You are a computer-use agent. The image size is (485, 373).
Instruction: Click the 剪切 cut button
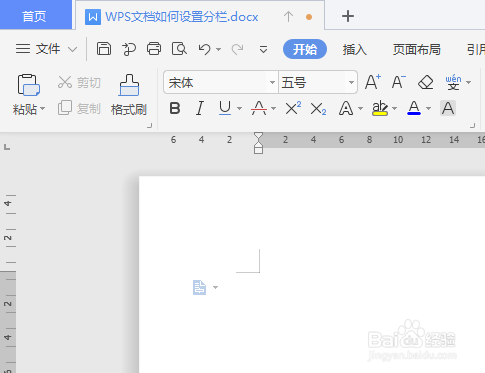point(79,82)
